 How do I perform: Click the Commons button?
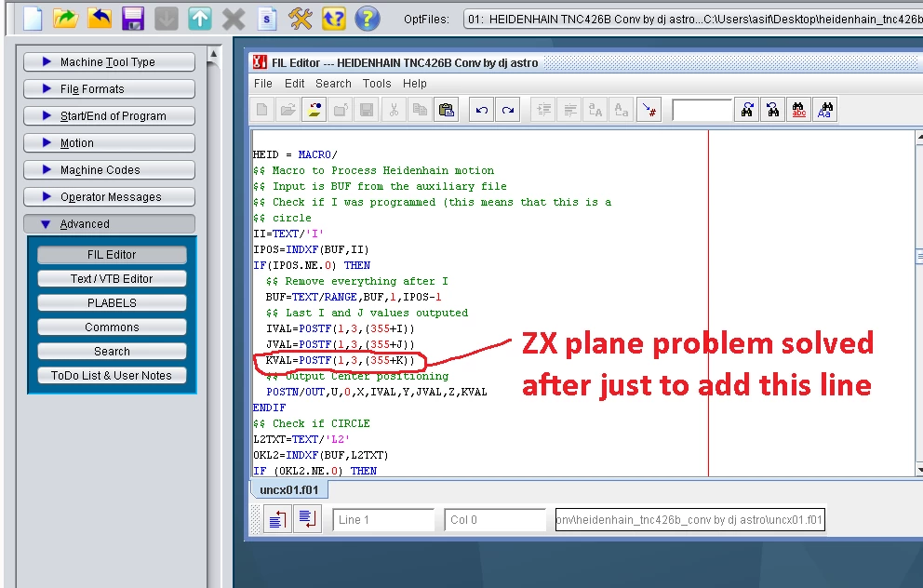coord(112,327)
